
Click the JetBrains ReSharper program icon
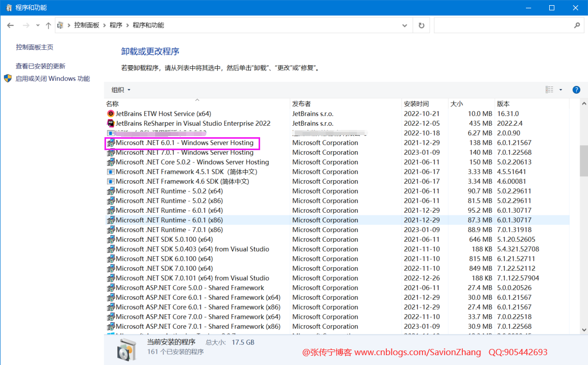pyautogui.click(x=110, y=124)
